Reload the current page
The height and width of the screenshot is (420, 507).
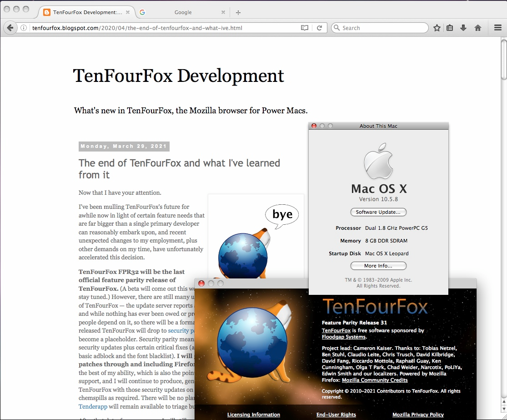pyautogui.click(x=320, y=28)
